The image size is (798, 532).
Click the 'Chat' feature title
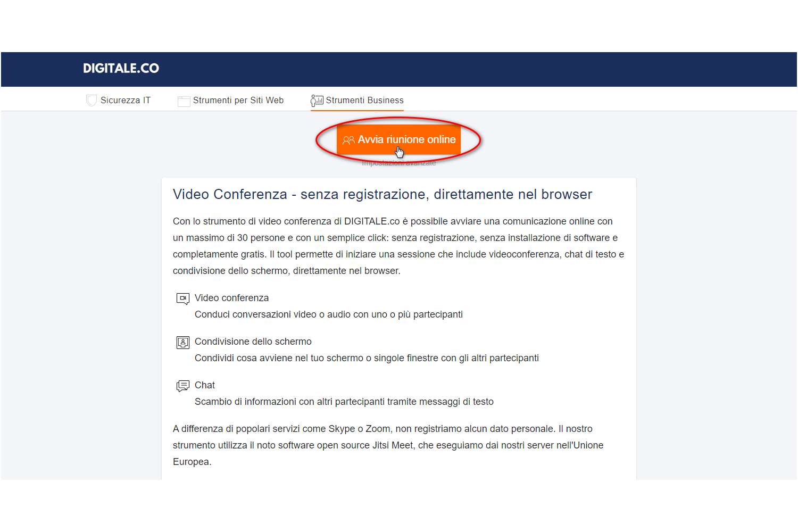(205, 385)
